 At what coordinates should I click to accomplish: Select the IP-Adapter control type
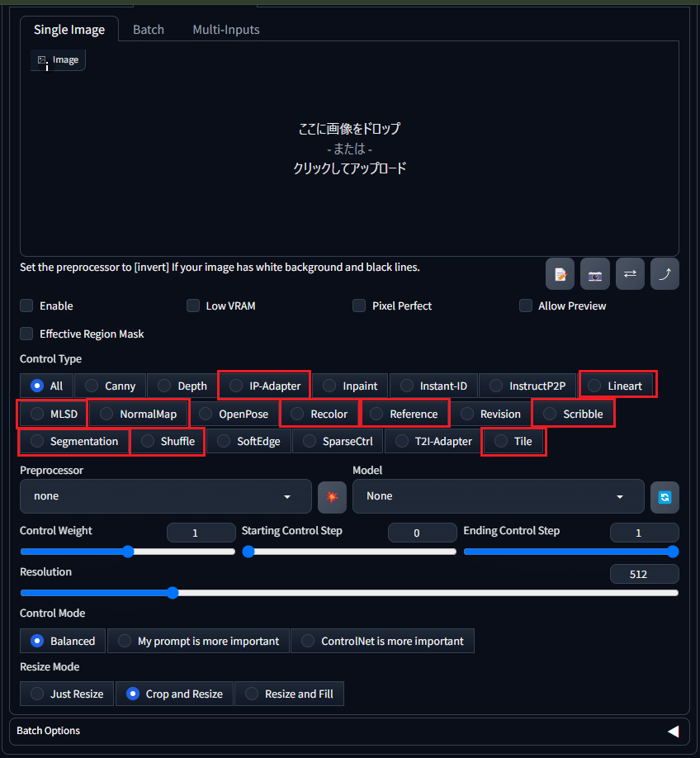click(264, 386)
